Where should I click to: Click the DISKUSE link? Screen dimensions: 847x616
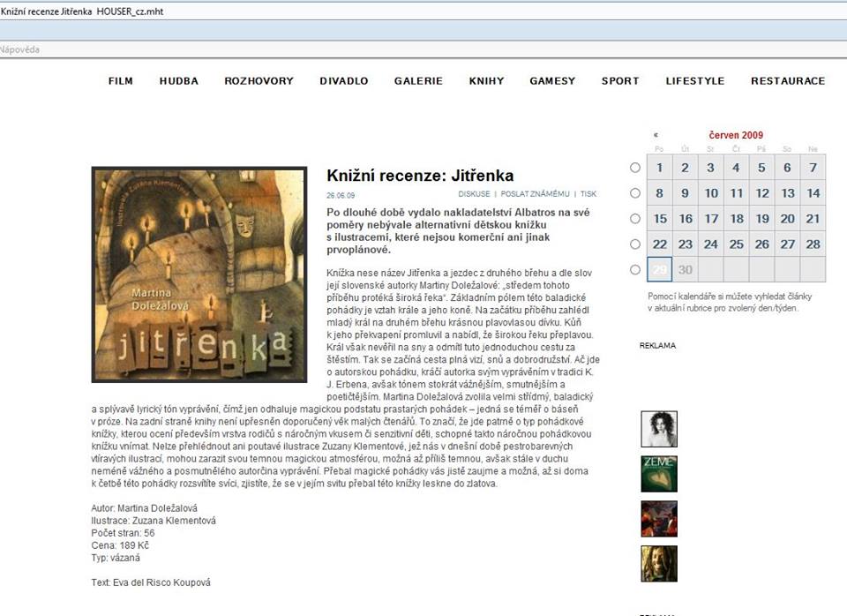click(x=474, y=194)
